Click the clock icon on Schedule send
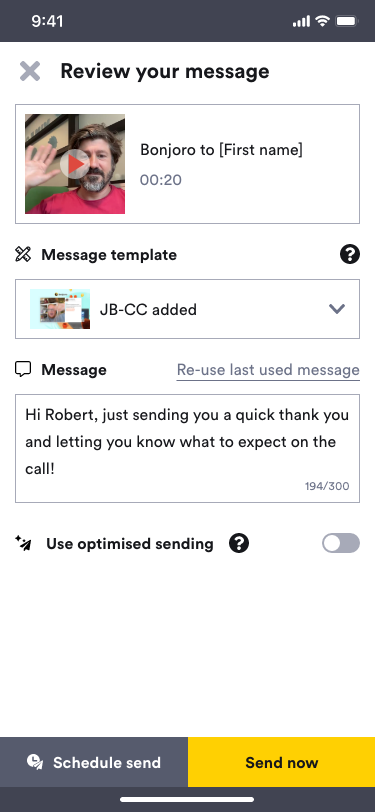Image resolution: width=375 pixels, height=812 pixels. tap(35, 762)
